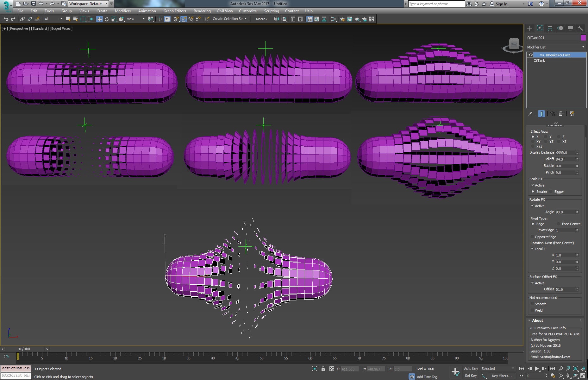The height and width of the screenshot is (380, 588).
Task: Toggle the Angle Snap icon
Action: pyautogui.click(x=184, y=19)
